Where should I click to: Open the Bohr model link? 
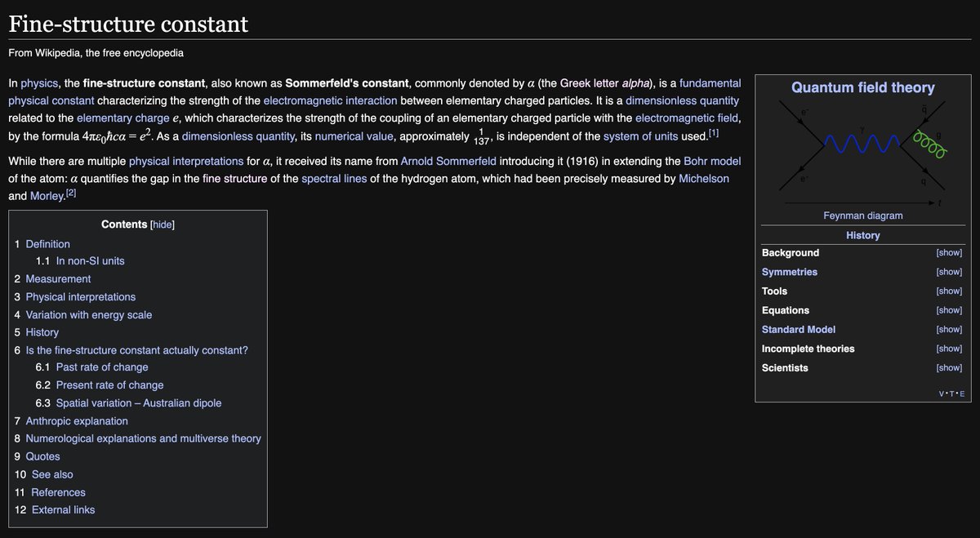(x=711, y=161)
